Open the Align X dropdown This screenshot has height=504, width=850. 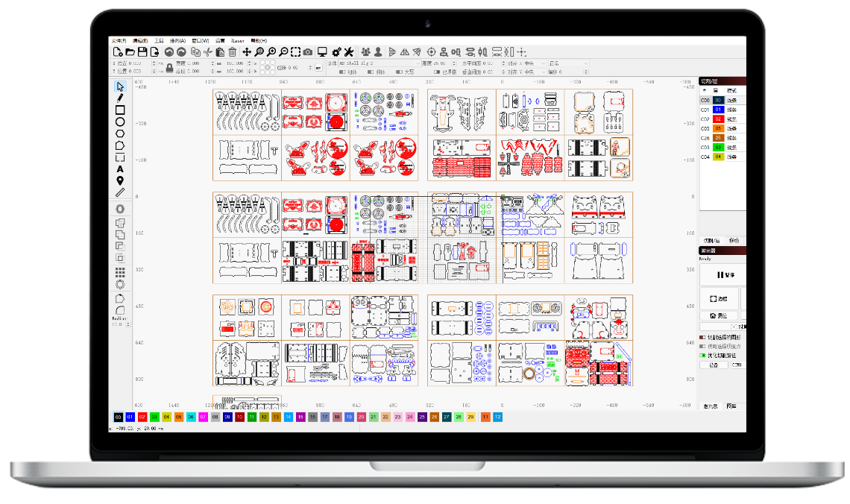point(535,64)
